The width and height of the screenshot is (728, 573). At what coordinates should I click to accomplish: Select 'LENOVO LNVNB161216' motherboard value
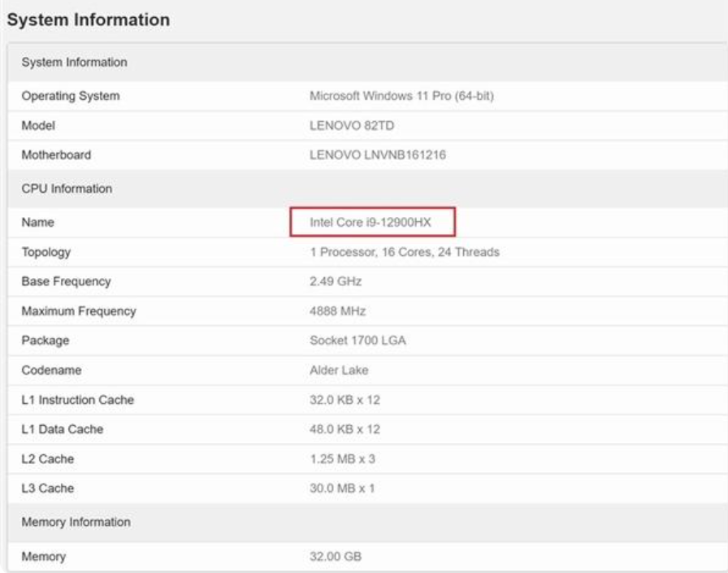coord(378,154)
